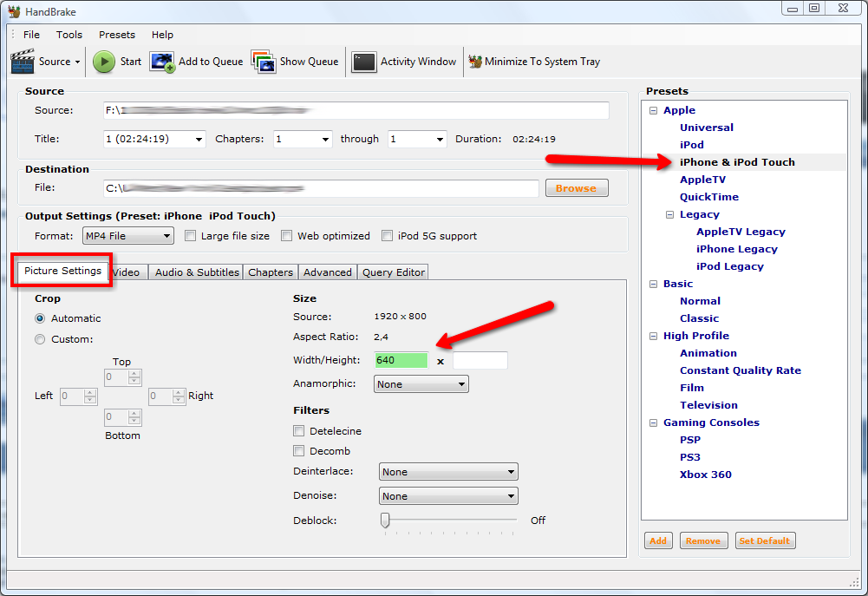Image resolution: width=868 pixels, height=596 pixels.
Task: Click the empty Height input field
Action: click(x=480, y=360)
